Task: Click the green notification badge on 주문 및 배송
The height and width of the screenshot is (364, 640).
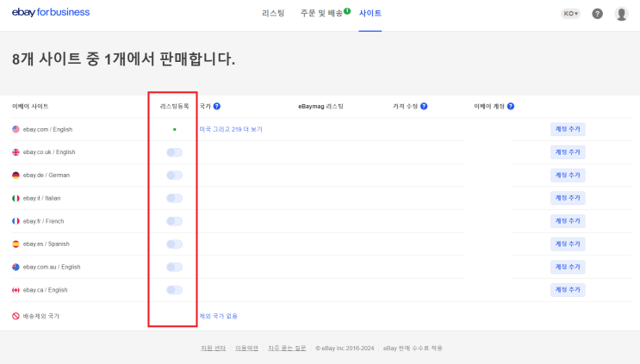Action: click(x=347, y=11)
